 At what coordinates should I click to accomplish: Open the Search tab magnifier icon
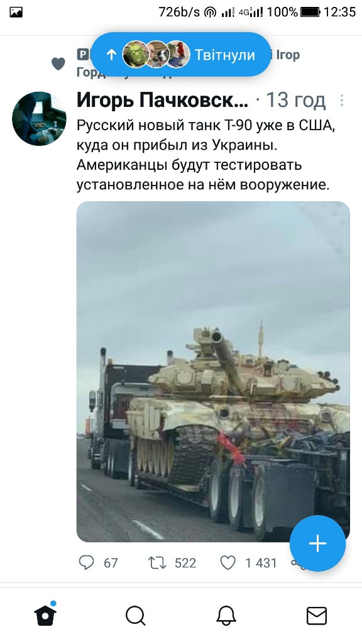point(136,616)
